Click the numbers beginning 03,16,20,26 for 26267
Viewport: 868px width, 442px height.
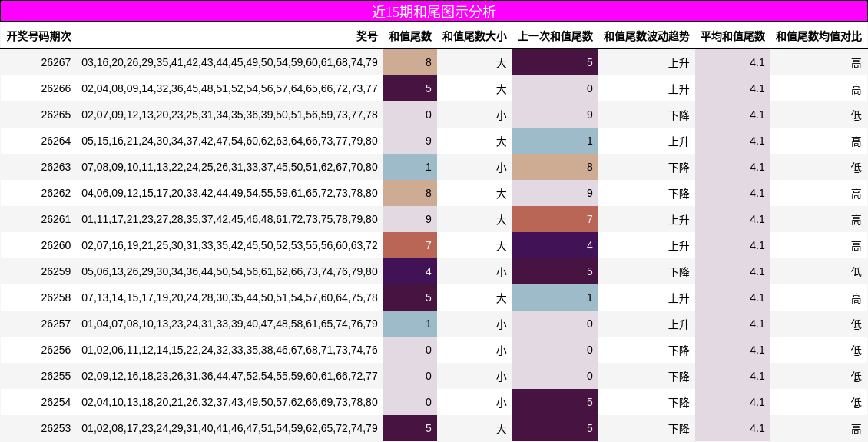pos(229,62)
